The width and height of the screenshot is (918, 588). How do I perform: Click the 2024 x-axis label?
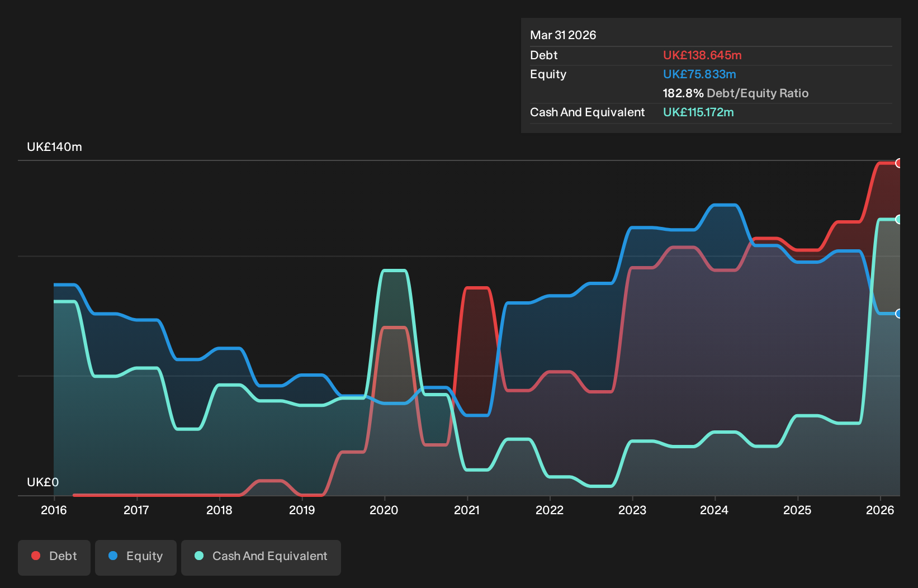coord(714,510)
